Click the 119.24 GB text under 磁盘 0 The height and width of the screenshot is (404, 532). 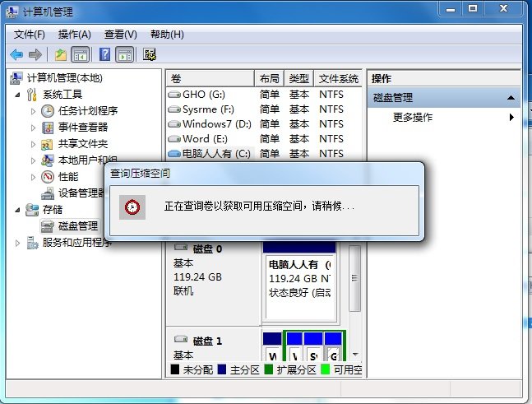click(x=197, y=277)
